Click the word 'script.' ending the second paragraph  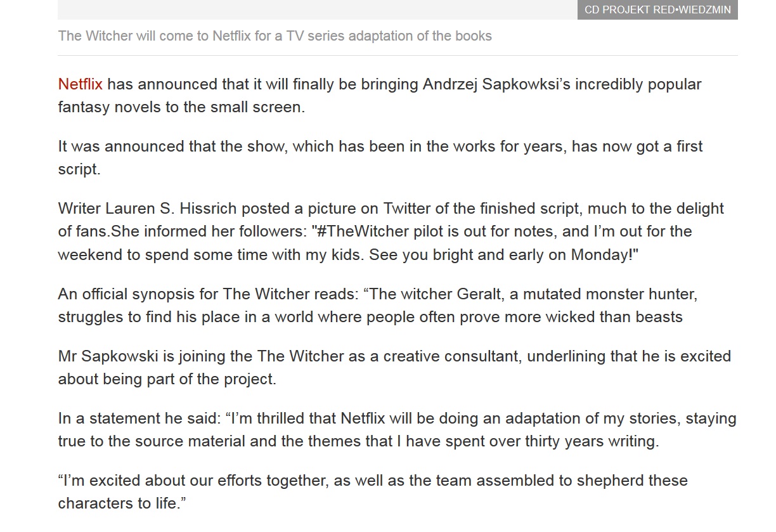tap(79, 169)
